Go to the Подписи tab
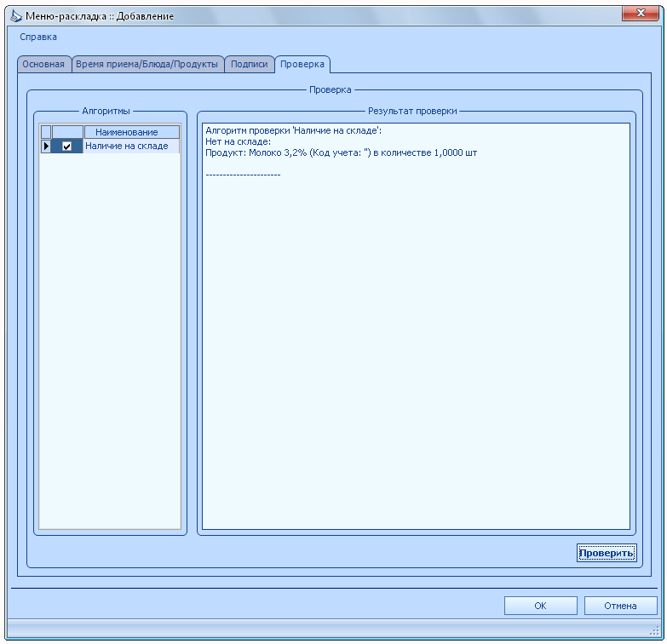This screenshot has width=667, height=644. coord(250,64)
